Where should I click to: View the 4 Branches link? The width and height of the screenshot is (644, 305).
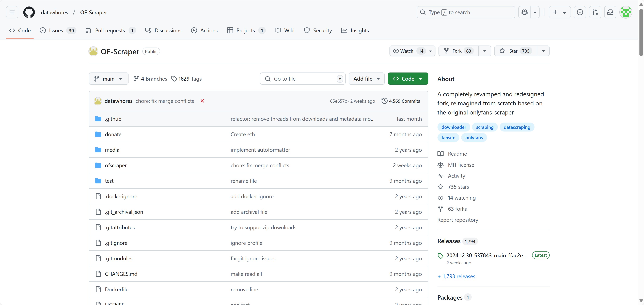point(150,79)
